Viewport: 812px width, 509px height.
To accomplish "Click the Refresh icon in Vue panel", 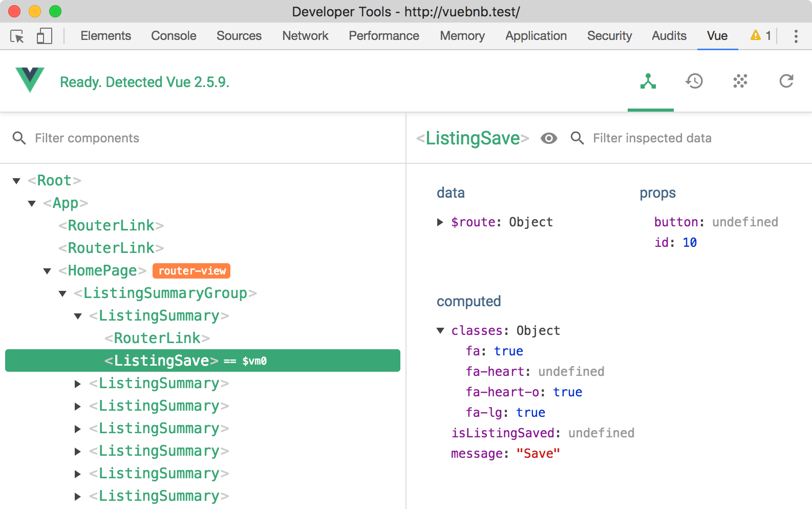I will 786,81.
